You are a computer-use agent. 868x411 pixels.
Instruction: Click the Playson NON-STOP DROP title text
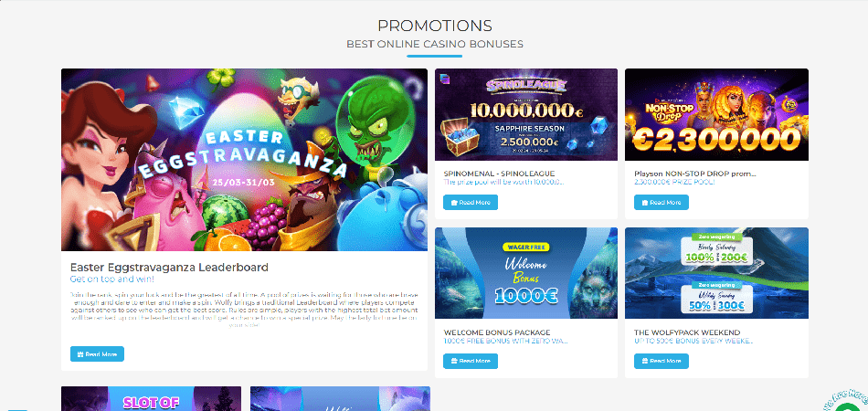(x=695, y=174)
